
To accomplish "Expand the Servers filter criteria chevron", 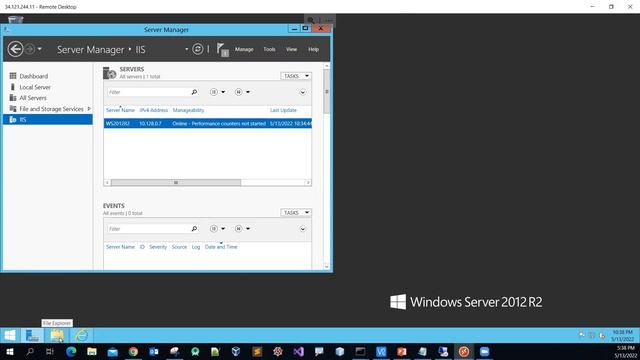I will tap(302, 92).
